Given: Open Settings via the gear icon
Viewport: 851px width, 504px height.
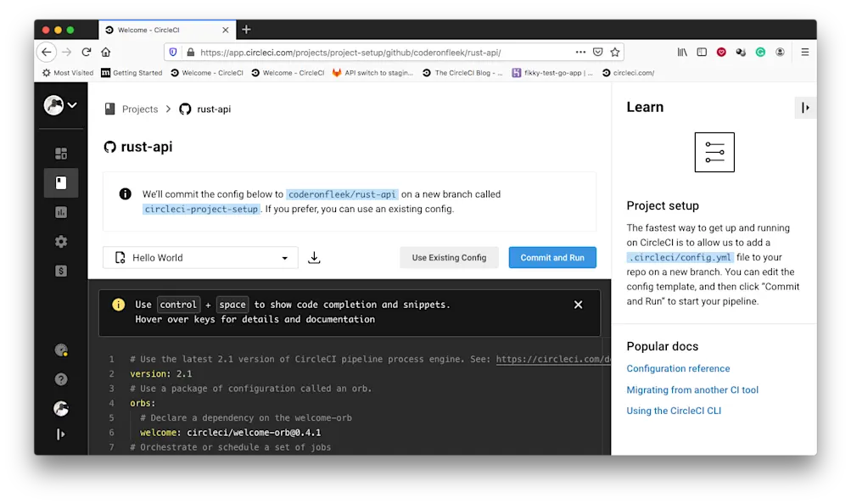Looking at the screenshot, I should pos(60,241).
